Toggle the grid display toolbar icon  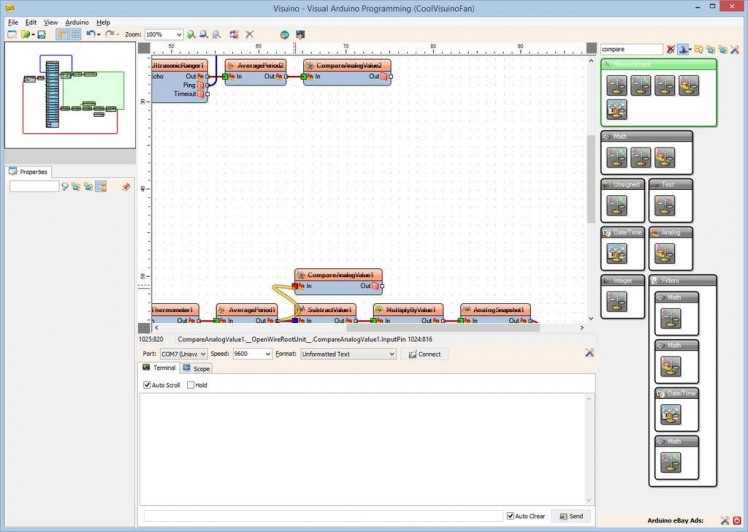(75, 34)
